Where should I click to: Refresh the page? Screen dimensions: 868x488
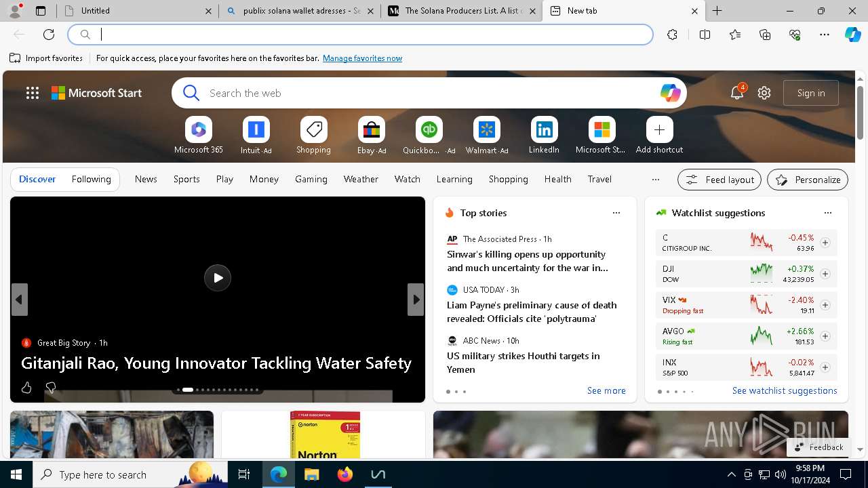(x=49, y=35)
